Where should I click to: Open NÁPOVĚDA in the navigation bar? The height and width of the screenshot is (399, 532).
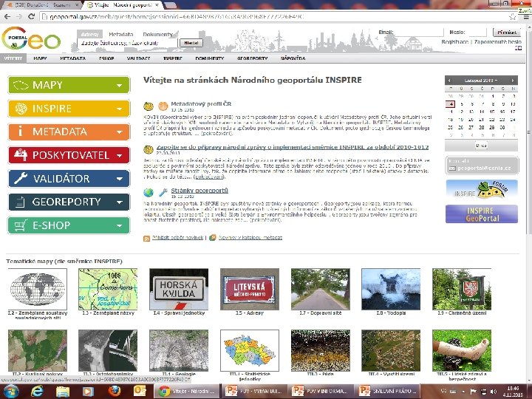point(293,58)
